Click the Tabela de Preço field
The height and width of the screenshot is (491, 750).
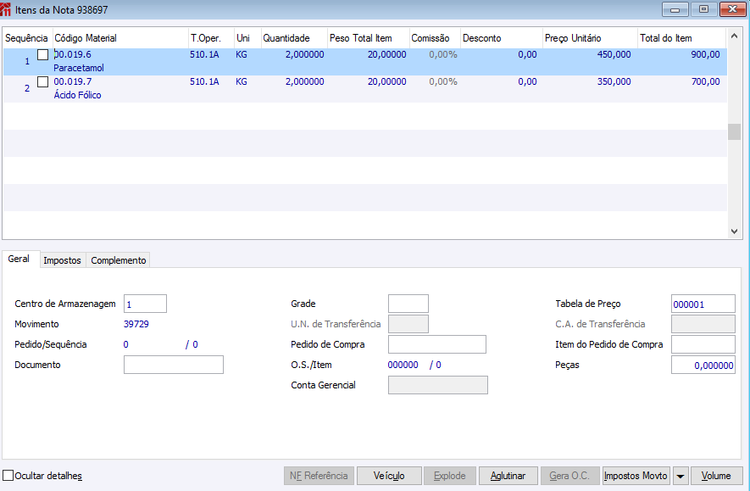click(703, 304)
